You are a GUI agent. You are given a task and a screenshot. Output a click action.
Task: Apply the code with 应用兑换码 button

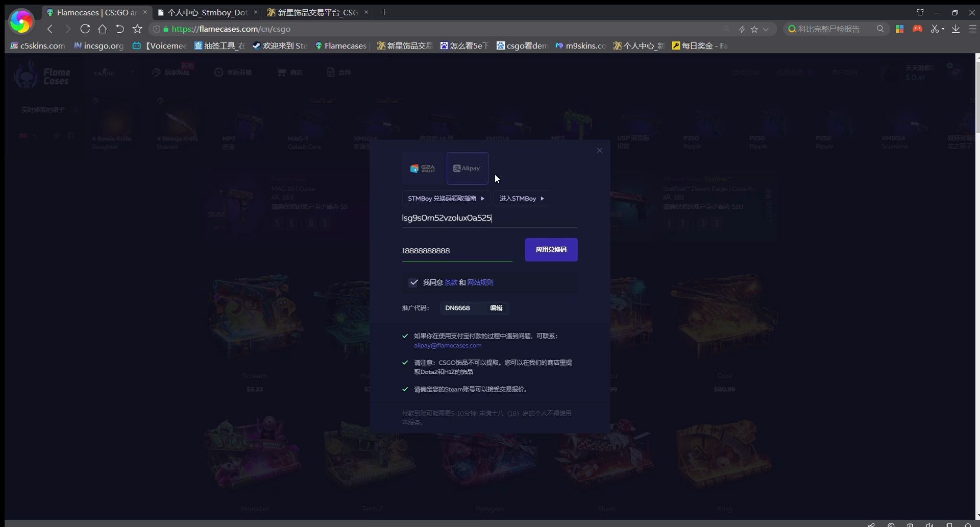(x=551, y=250)
